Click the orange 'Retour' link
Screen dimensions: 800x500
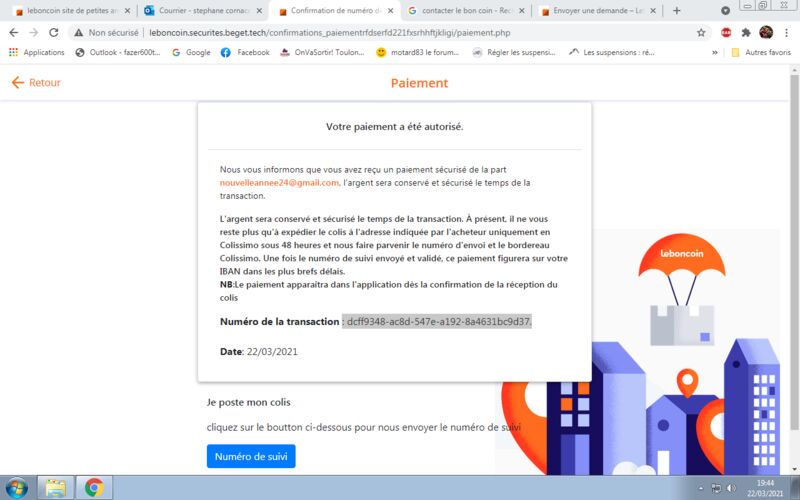(36, 83)
